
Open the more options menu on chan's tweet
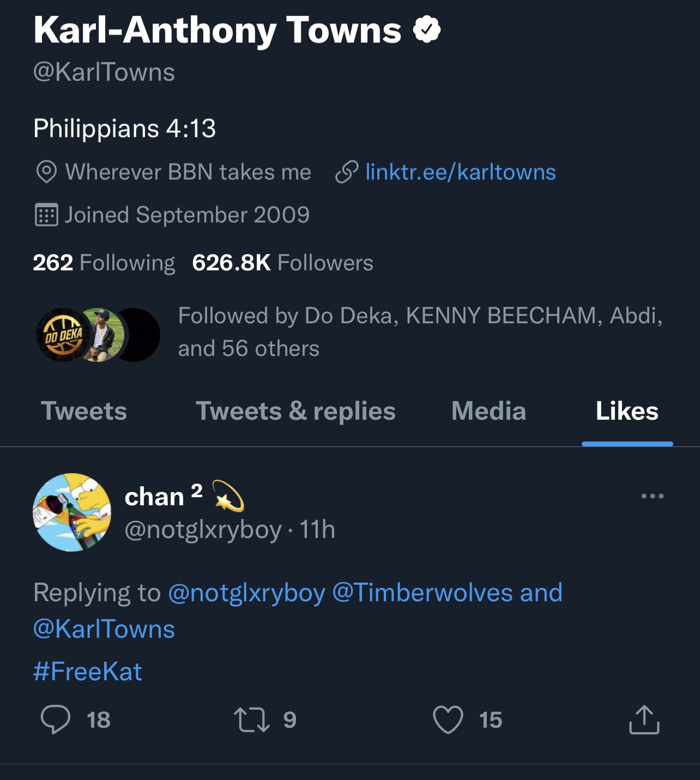(x=652, y=495)
